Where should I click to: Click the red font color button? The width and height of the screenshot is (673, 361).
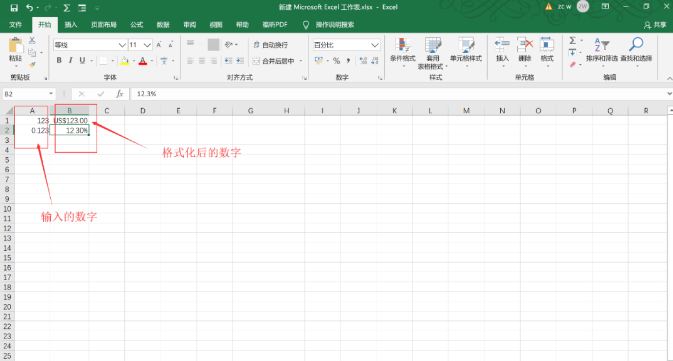click(143, 61)
